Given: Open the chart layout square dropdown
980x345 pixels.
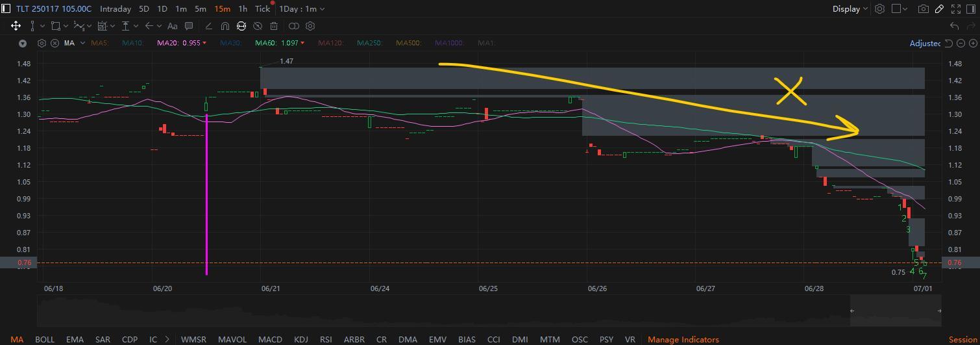Looking at the screenshot, I should [x=900, y=9].
